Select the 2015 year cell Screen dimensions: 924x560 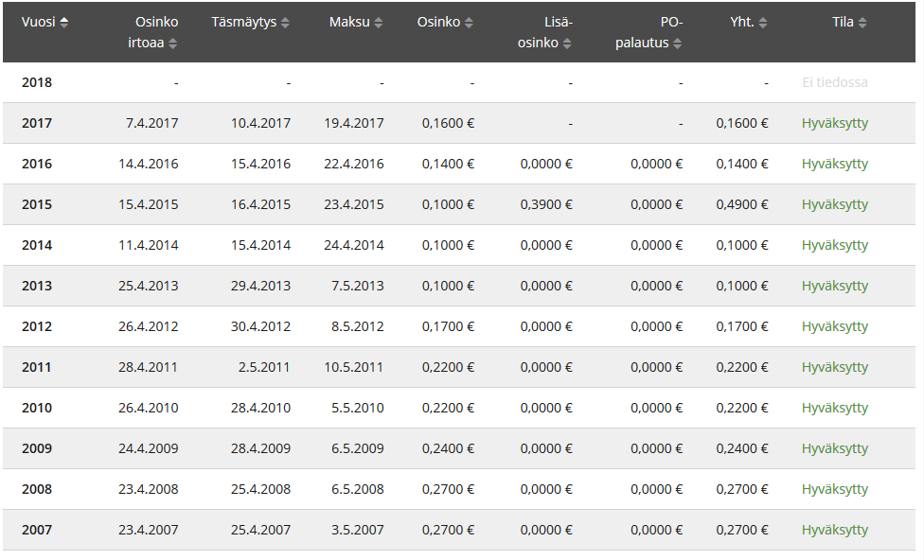pos(37,204)
